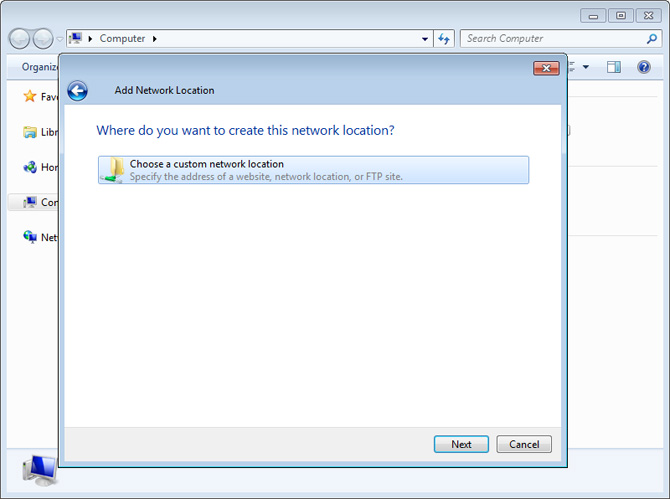Select Computer in the navigation pane
The image size is (670, 499).
click(x=33, y=202)
